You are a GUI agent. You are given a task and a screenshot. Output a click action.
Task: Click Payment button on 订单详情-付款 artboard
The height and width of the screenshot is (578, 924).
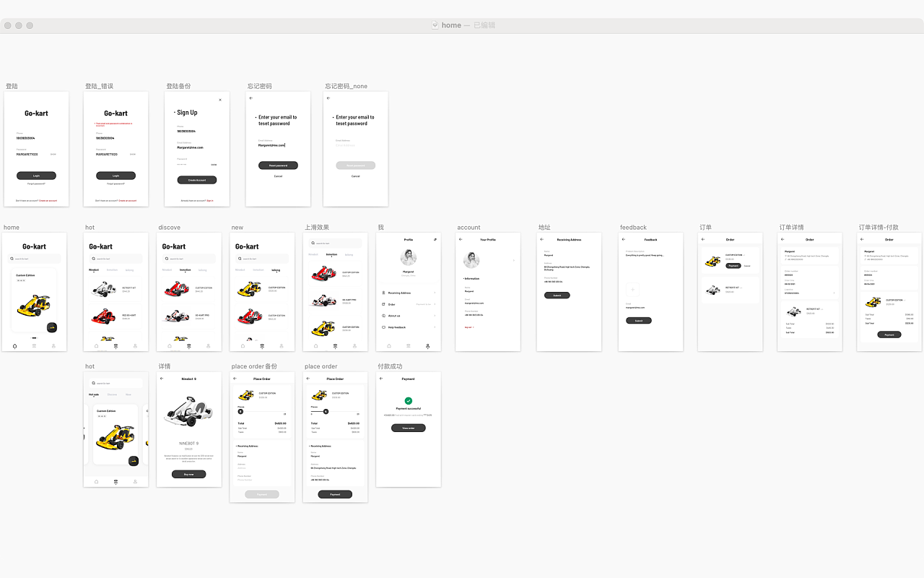coord(889,335)
